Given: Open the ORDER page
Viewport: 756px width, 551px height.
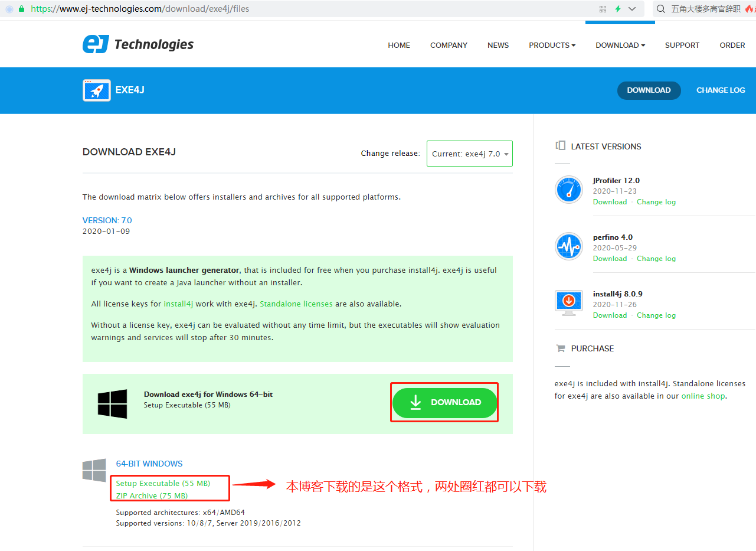Looking at the screenshot, I should [x=732, y=45].
